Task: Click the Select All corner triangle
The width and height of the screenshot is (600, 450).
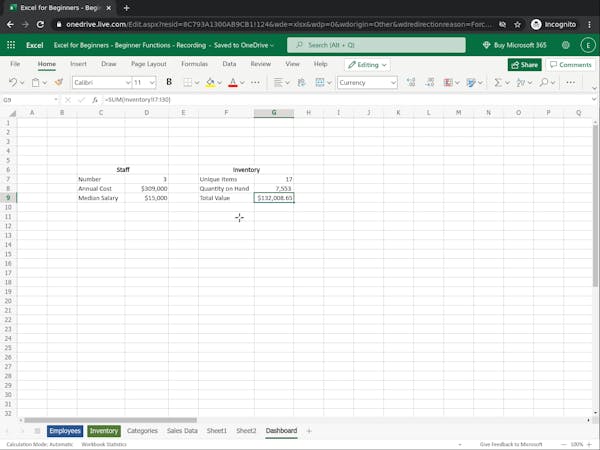Action: tap(13, 113)
